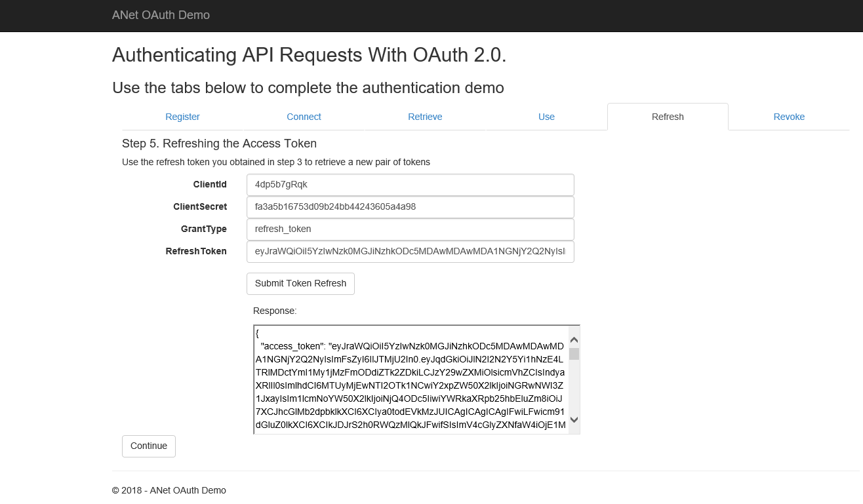
Task: Click the Continue button
Action: click(x=149, y=446)
